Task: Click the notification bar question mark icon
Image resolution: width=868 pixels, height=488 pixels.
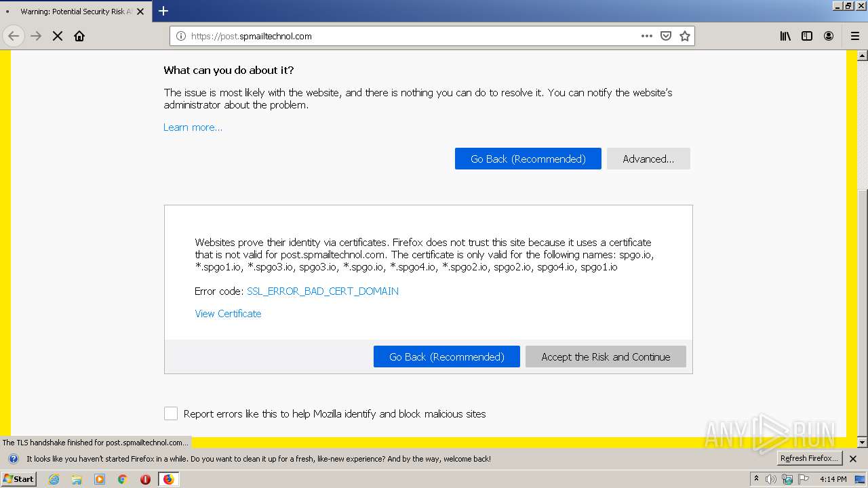Action: 13,459
